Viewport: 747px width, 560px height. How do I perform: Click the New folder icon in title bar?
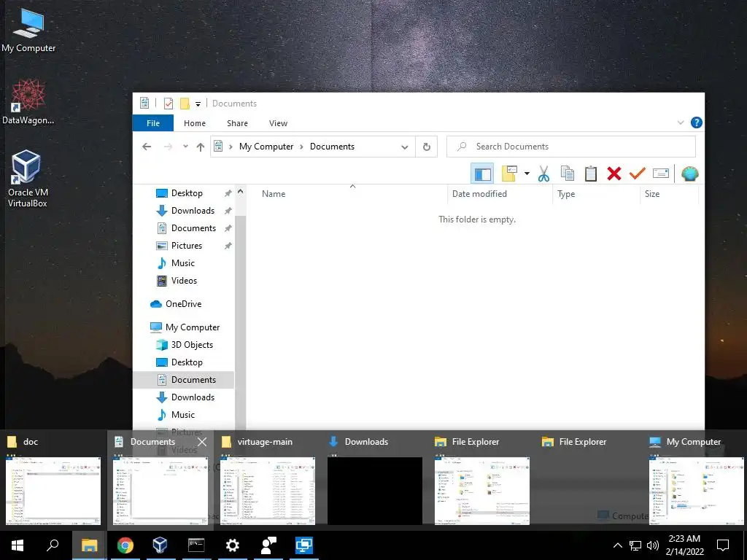[185, 104]
